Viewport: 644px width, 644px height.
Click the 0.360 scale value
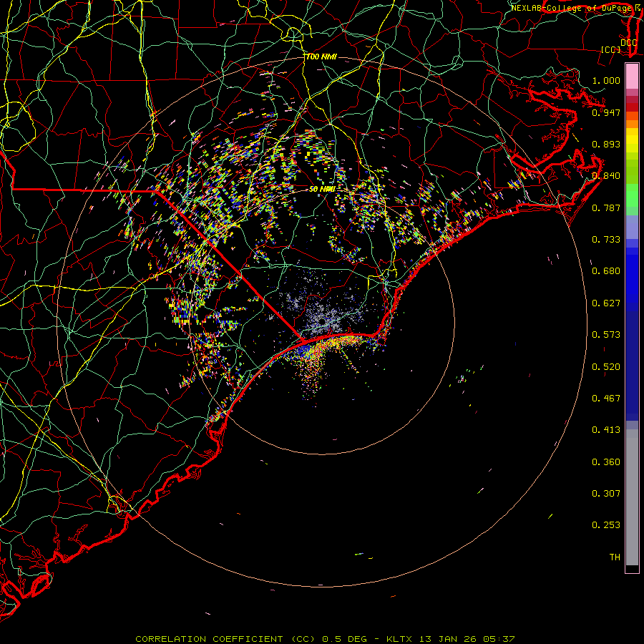pyautogui.click(x=606, y=462)
